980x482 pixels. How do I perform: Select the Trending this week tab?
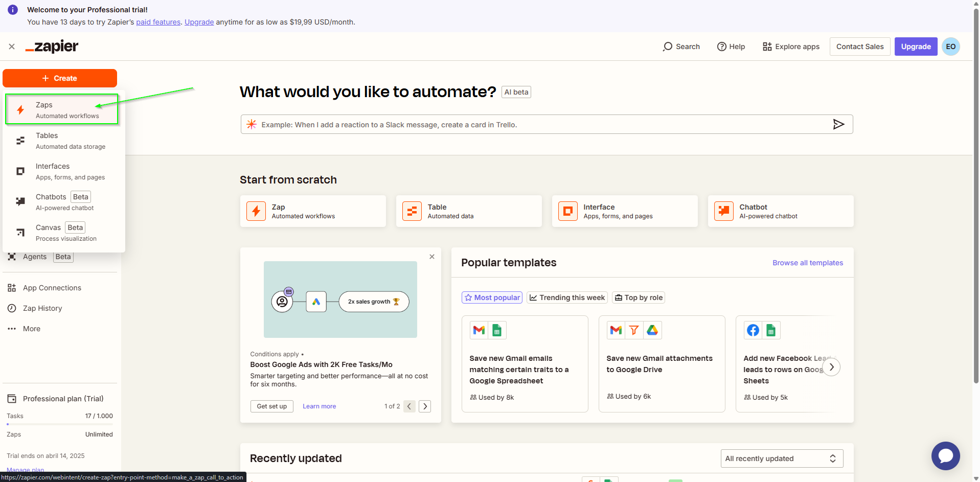567,297
